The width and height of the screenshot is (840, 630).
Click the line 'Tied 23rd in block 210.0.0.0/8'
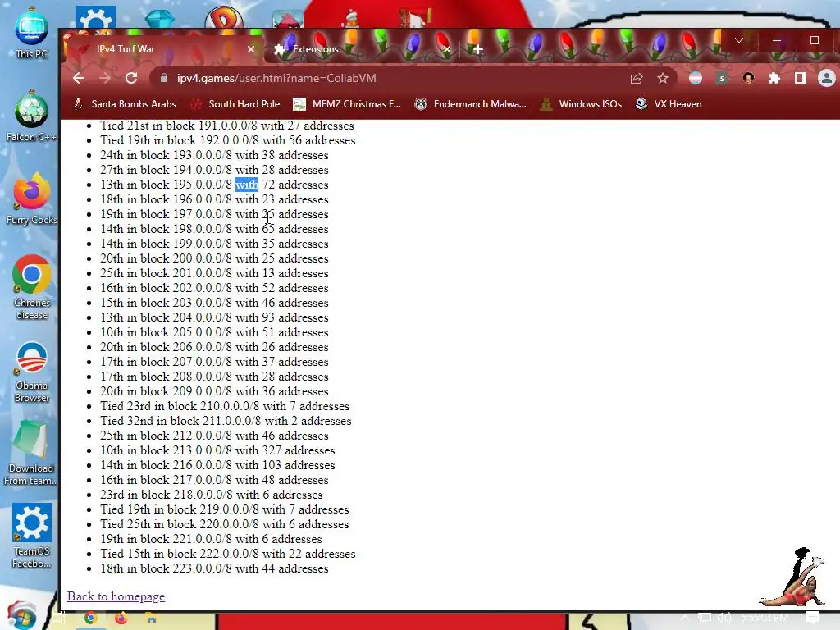tap(225, 406)
